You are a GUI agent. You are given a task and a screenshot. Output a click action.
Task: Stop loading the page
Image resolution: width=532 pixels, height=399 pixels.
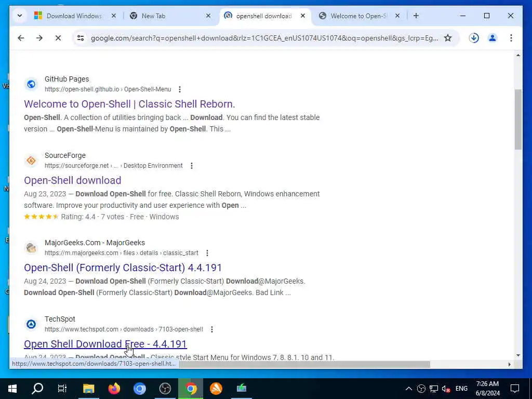(58, 38)
